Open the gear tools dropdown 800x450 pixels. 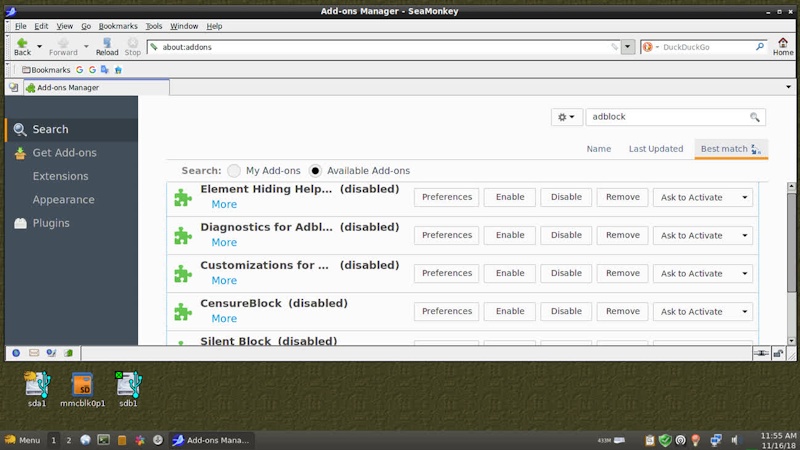(566, 117)
